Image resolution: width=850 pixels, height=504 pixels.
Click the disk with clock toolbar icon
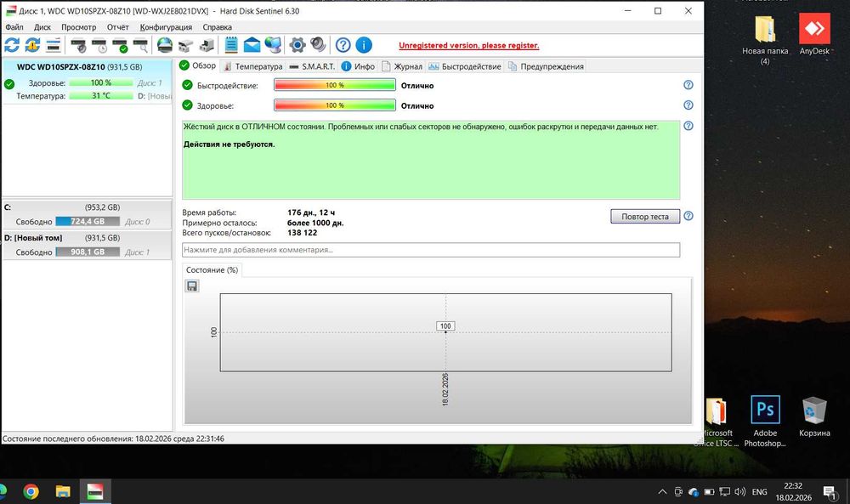(x=99, y=46)
